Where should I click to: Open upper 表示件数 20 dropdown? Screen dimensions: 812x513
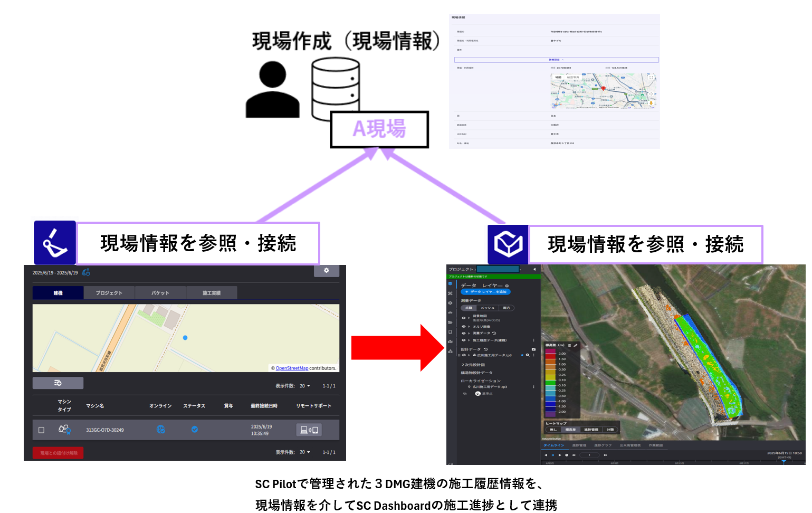[305, 386]
